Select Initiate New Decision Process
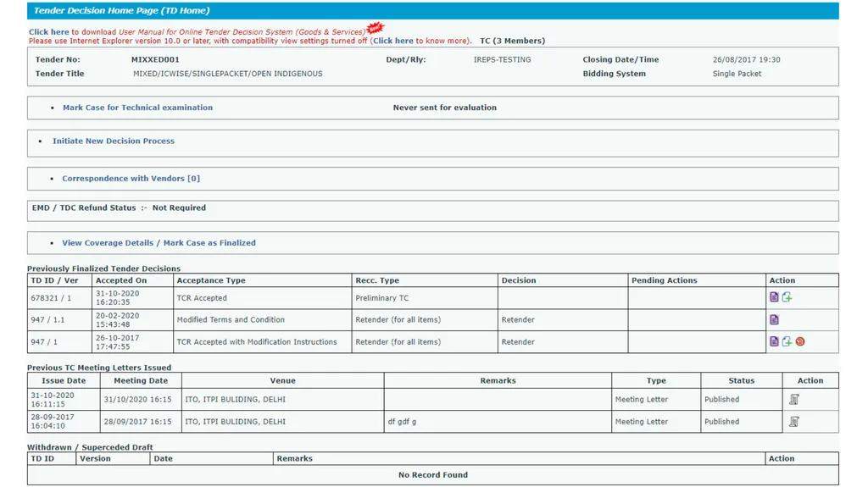This screenshot has width=868, height=487. click(114, 141)
